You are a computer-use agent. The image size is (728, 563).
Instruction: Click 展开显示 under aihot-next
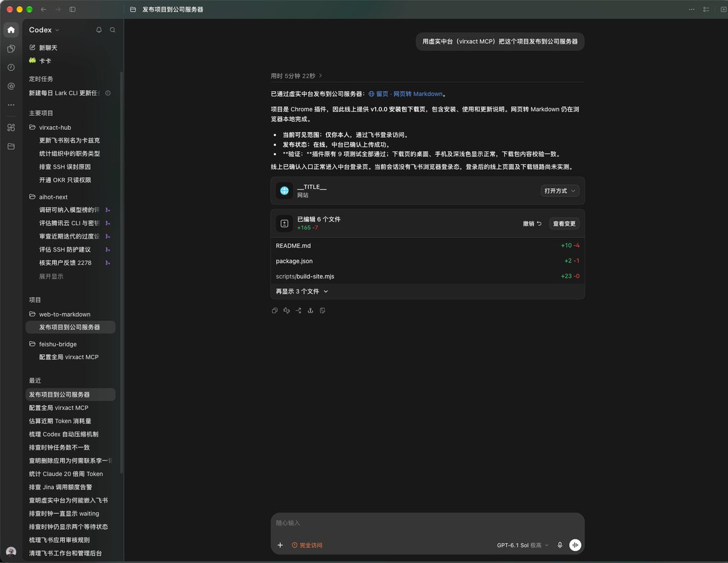52,276
